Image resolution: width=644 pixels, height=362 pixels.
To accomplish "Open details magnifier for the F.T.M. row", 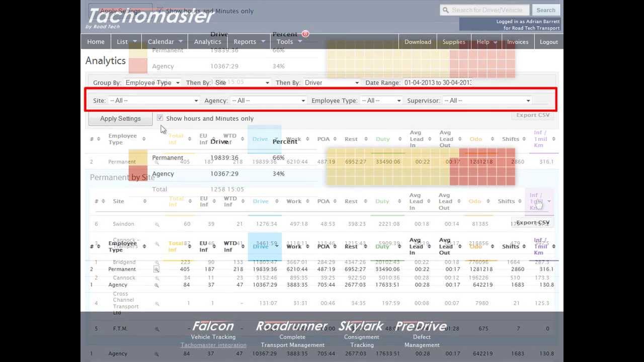I will (x=157, y=329).
